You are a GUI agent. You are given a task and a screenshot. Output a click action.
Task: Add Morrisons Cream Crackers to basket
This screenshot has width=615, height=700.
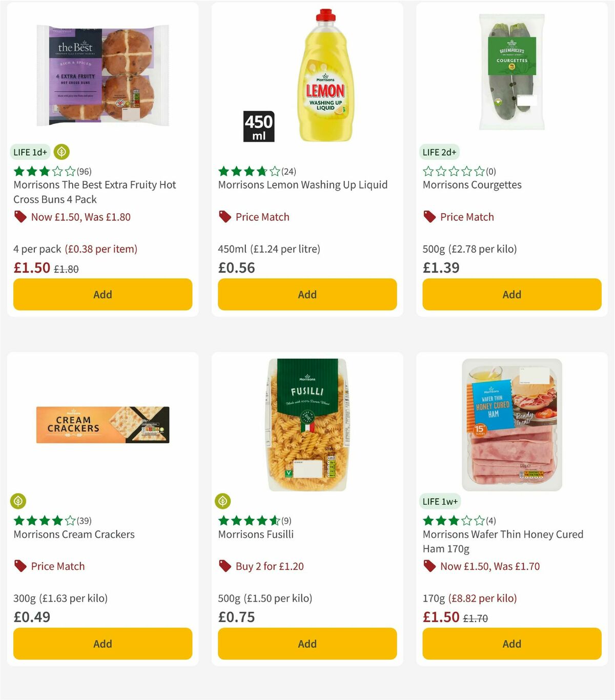click(x=102, y=644)
